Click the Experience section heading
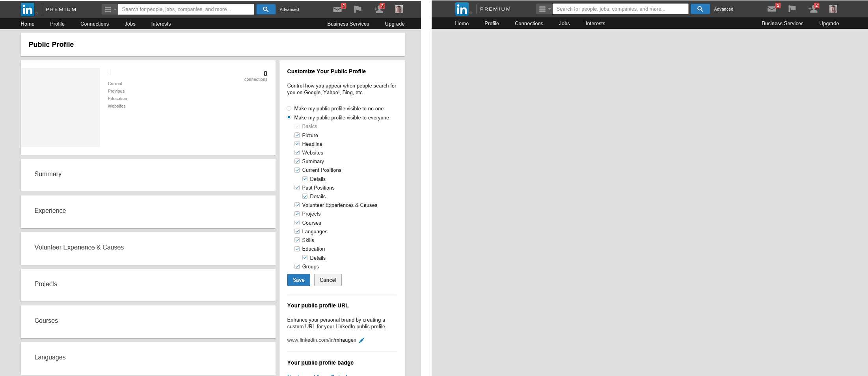This screenshot has height=376, width=868. tap(50, 211)
